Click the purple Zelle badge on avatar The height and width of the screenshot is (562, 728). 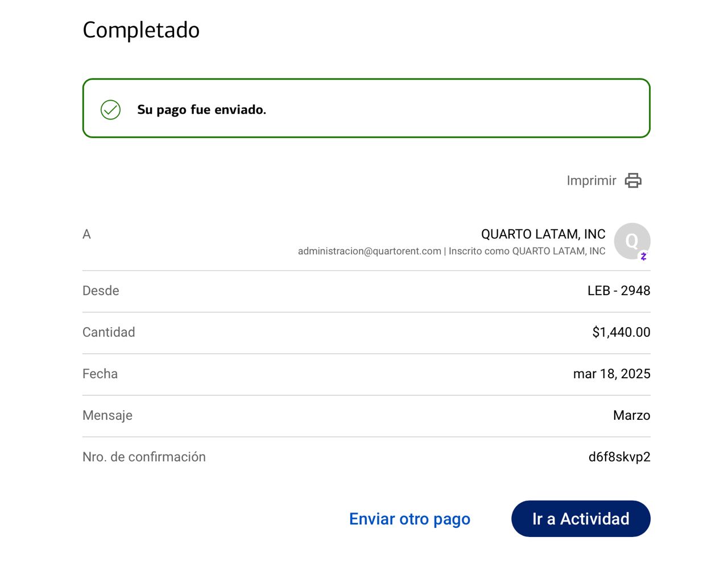click(x=643, y=257)
